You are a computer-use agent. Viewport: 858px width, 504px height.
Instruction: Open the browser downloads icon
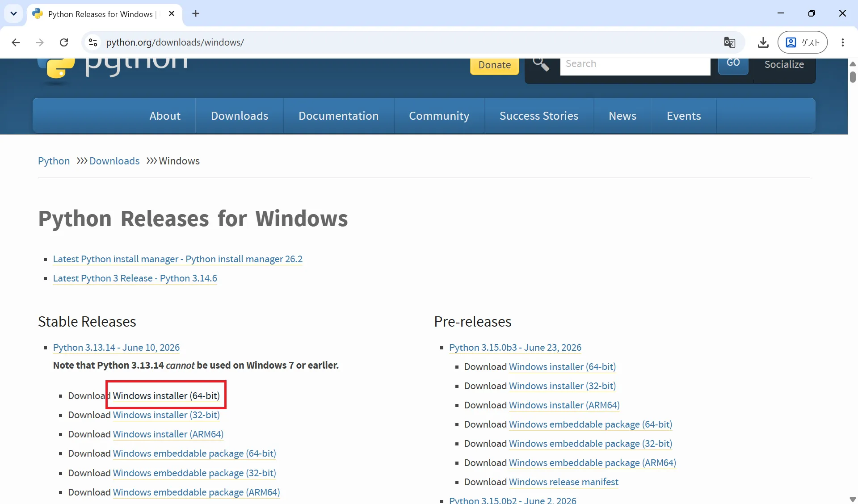[x=763, y=42]
